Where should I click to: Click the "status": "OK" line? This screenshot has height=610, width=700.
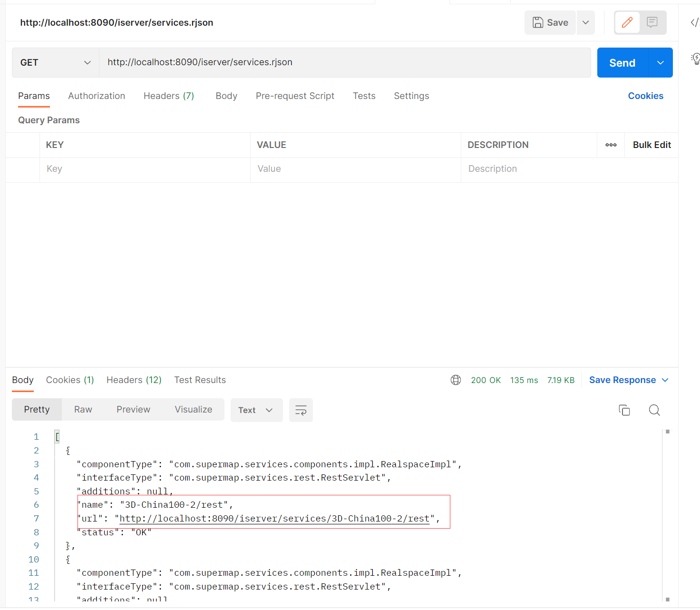[x=114, y=532]
